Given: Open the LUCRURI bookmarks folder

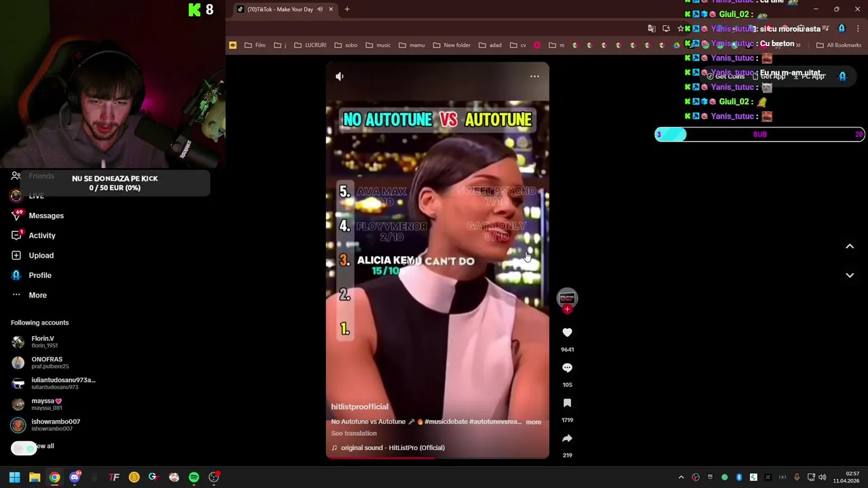Looking at the screenshot, I should click(x=310, y=45).
